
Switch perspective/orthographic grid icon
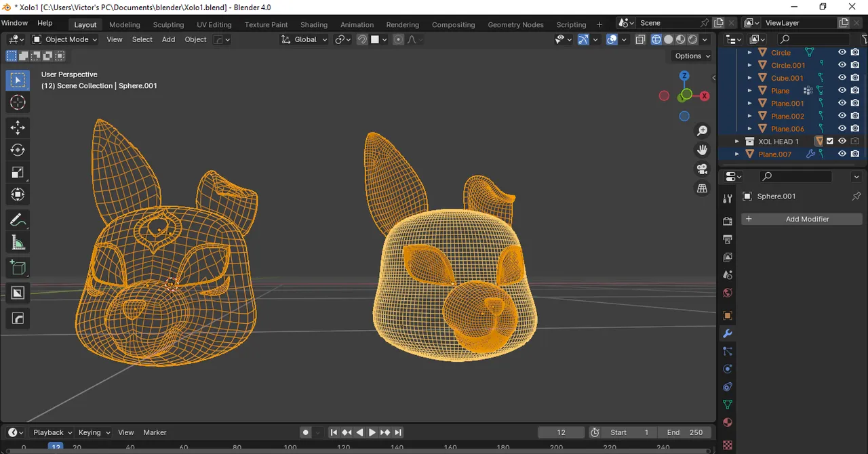(703, 188)
